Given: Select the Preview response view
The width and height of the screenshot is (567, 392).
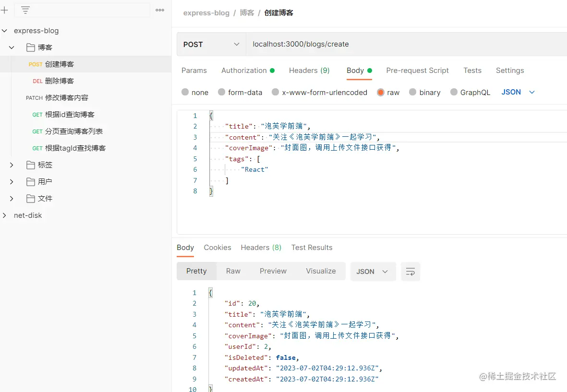Looking at the screenshot, I should (273, 271).
